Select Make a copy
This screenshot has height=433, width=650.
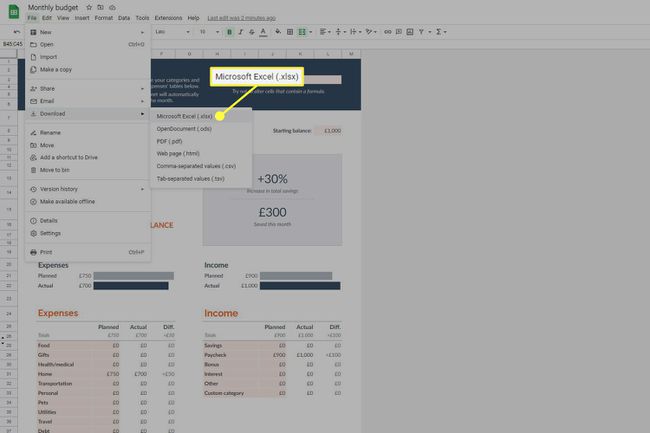(88, 69)
